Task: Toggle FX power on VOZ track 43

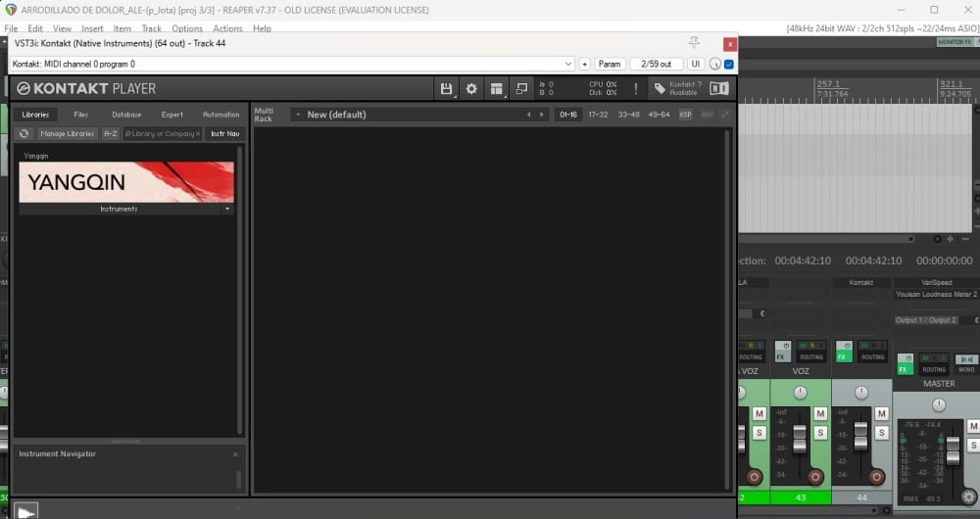Action: 786,345
